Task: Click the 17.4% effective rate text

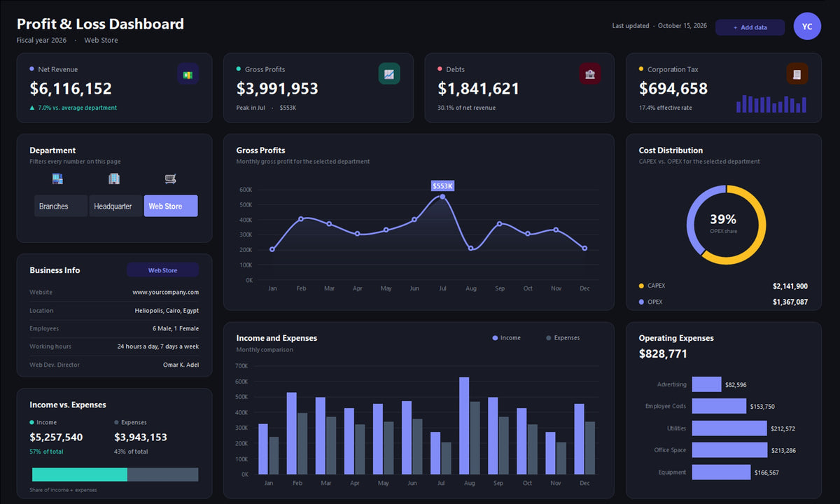Action: 665,108
